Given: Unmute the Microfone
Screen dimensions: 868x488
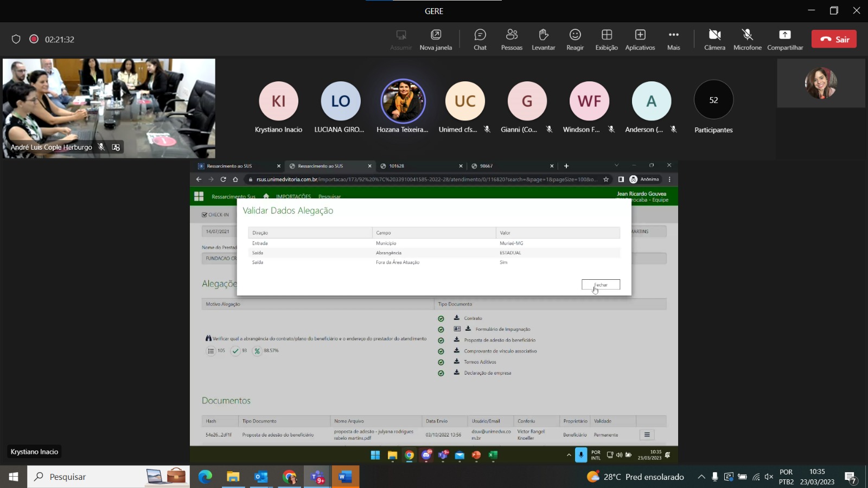Looking at the screenshot, I should [748, 39].
